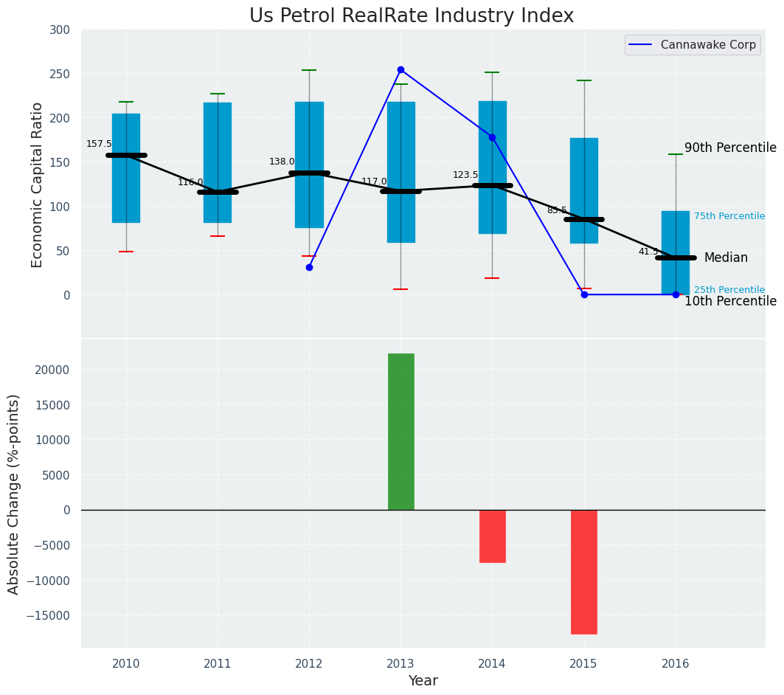
Task: Select the Cannawake data point for 2012
Action: point(309,267)
